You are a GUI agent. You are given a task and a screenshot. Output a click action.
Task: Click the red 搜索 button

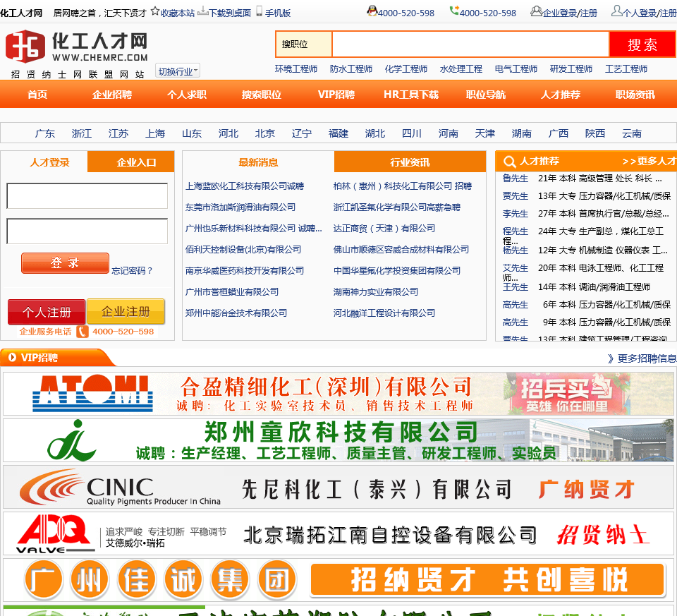click(642, 44)
